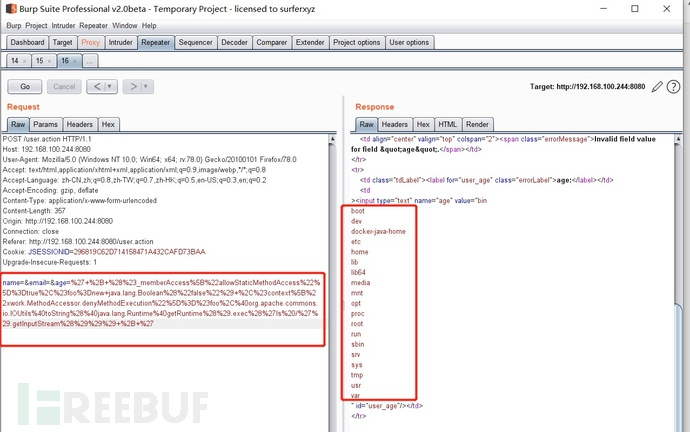The image size is (690, 432).
Task: Switch to the Decoder tab
Action: click(x=235, y=42)
